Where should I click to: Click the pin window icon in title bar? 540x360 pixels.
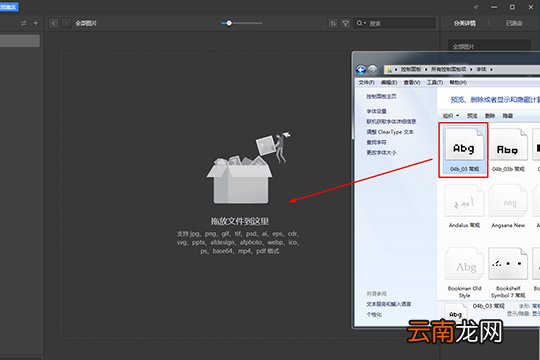476,7
